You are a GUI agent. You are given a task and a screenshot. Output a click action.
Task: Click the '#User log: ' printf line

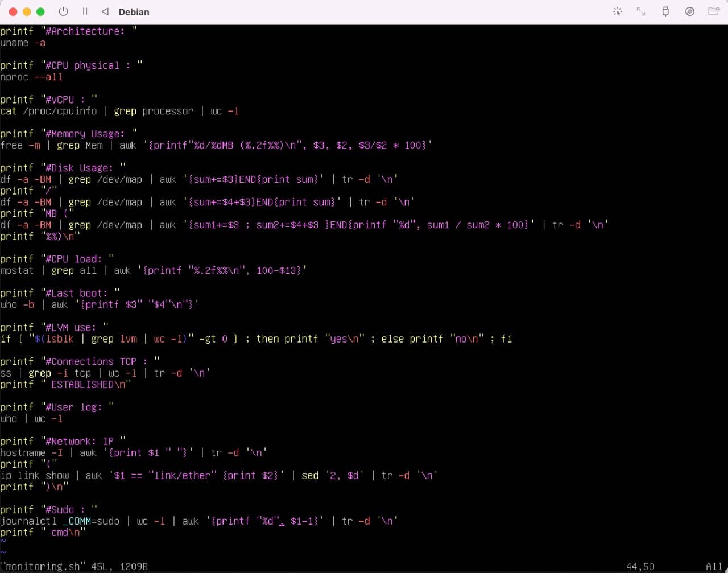[x=57, y=407]
